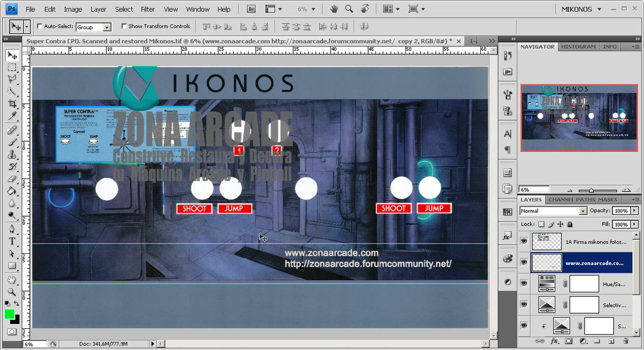Open the Image menu
The image size is (644, 350).
pyautogui.click(x=73, y=9)
